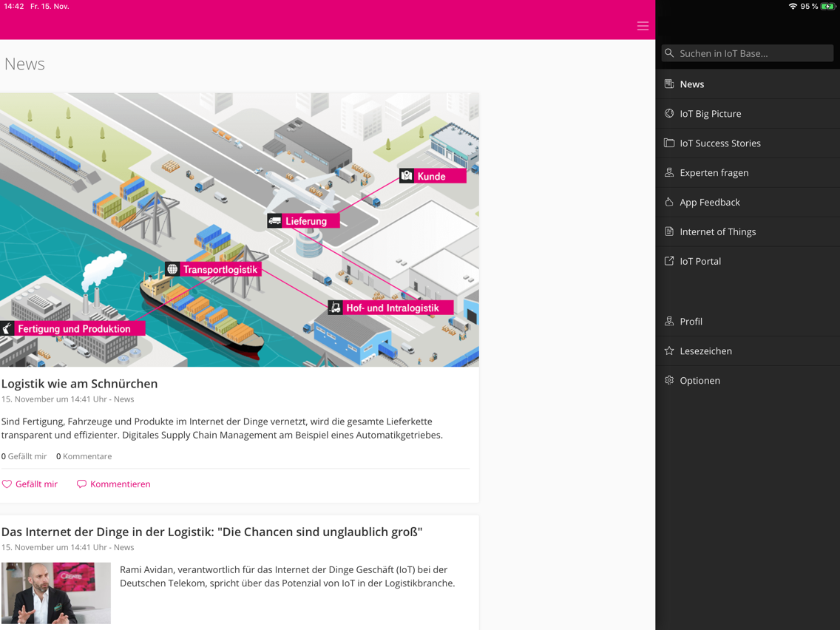
Task: Click the robot arm icon beside Fertigung und Produktion
Action: coord(7,328)
